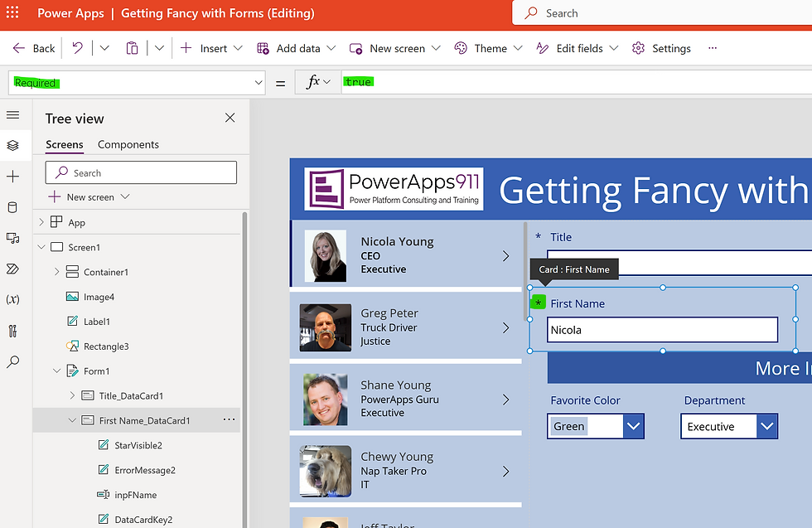Click New screen in the Tree view
The image size is (812, 528).
coord(89,197)
